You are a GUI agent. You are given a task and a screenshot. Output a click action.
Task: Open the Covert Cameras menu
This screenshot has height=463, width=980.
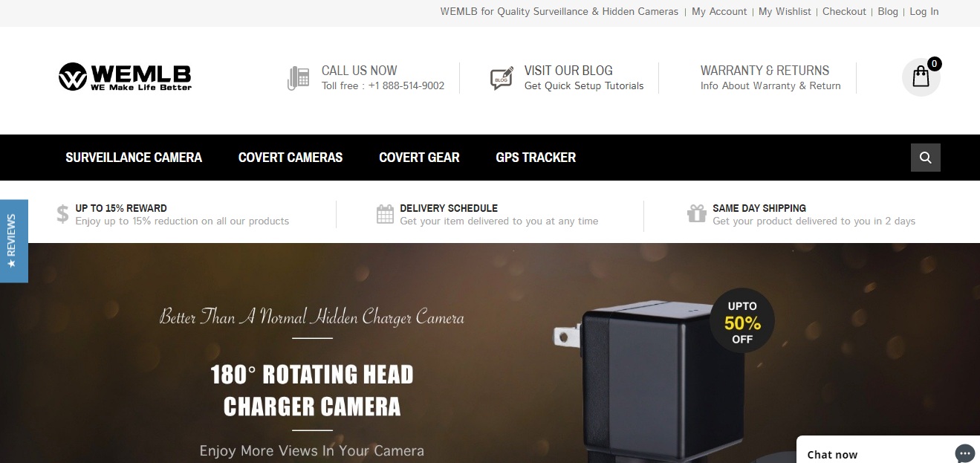[291, 158]
